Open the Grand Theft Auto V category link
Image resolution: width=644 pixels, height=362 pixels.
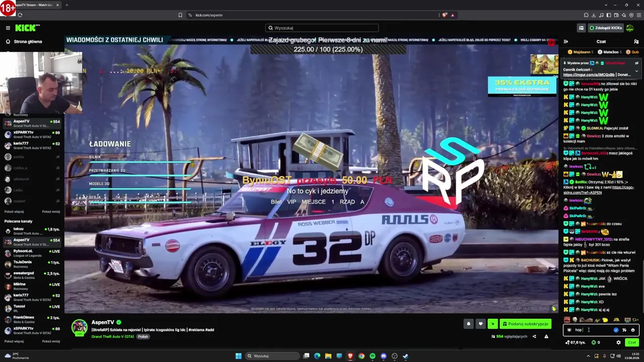tap(113, 336)
